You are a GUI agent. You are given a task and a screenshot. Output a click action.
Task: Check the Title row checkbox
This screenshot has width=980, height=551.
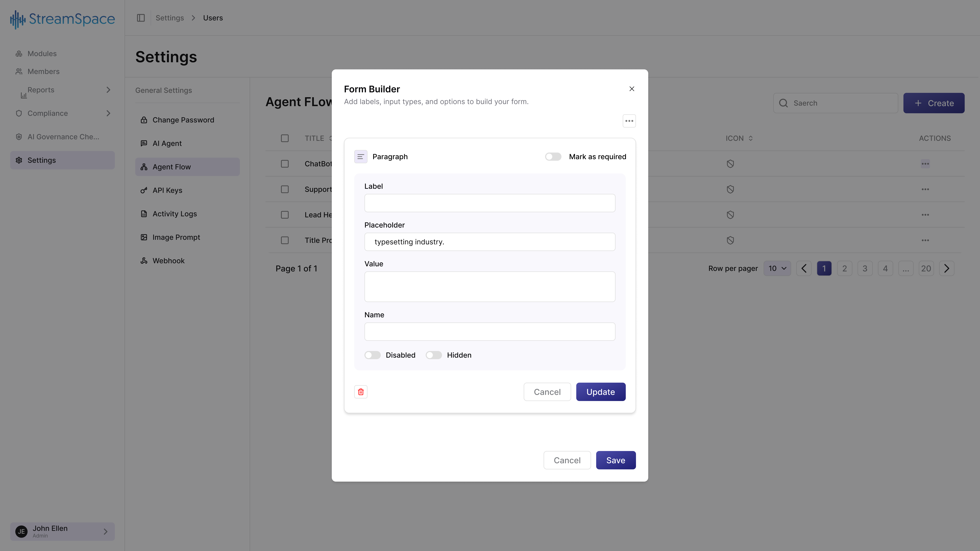point(285,240)
